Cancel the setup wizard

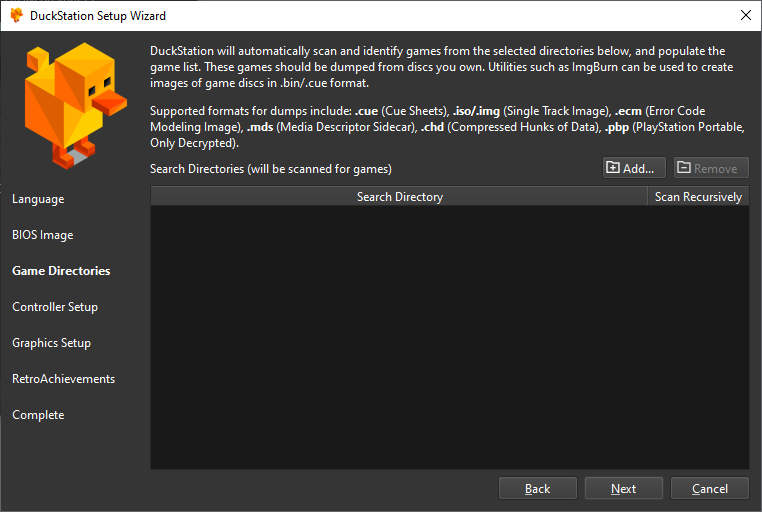point(710,488)
